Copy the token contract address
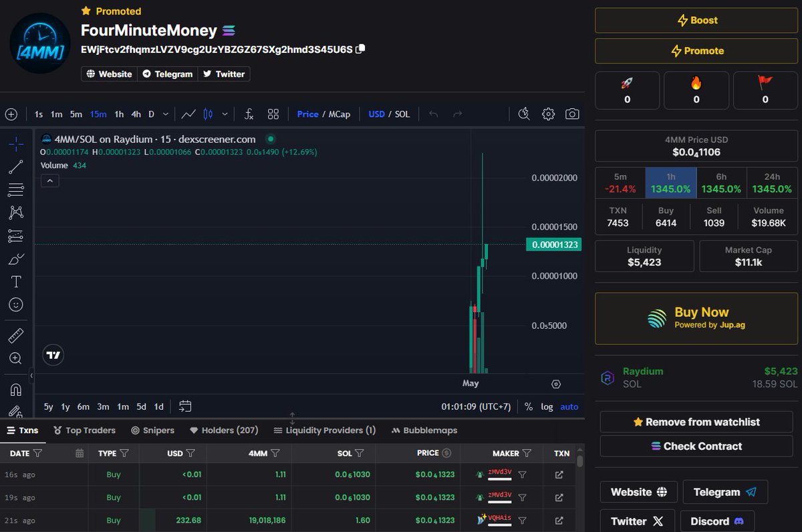This screenshot has height=532, width=802. (360, 49)
